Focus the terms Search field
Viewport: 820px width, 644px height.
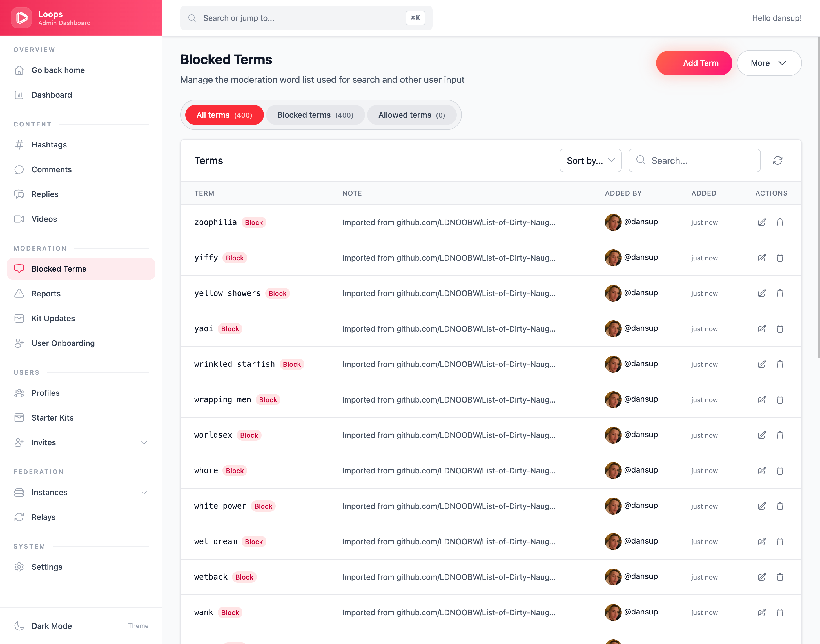[694, 161]
